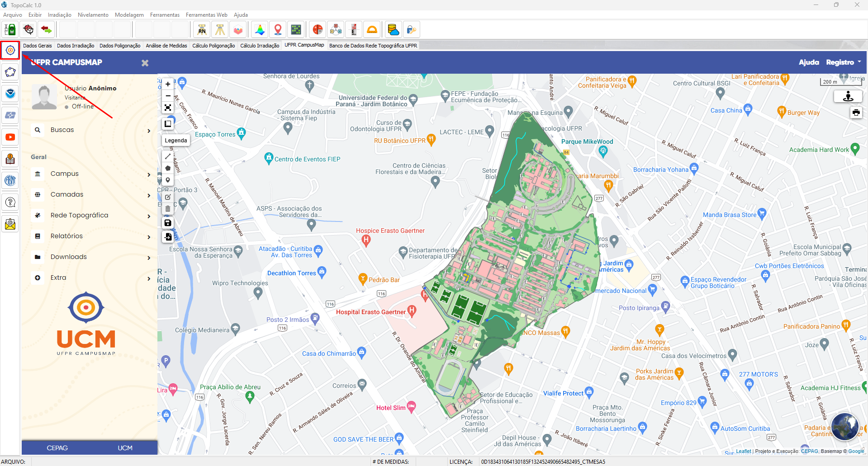Click the save floppy disk map icon

168,222
